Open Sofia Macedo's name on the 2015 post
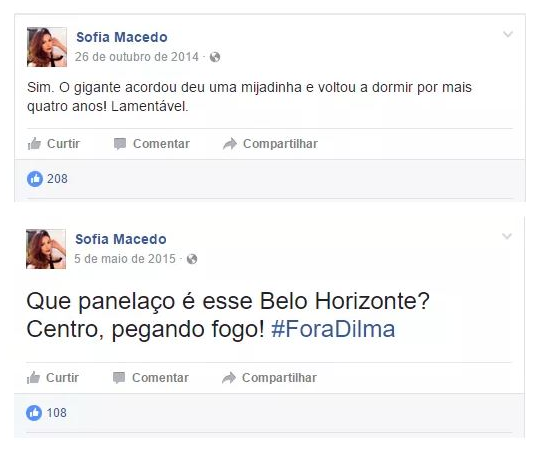 coord(121,239)
